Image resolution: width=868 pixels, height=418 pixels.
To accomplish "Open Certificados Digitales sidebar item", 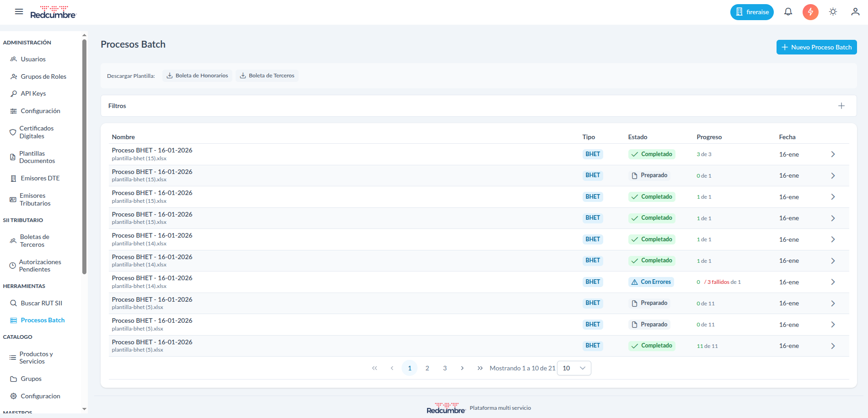I will (x=36, y=132).
